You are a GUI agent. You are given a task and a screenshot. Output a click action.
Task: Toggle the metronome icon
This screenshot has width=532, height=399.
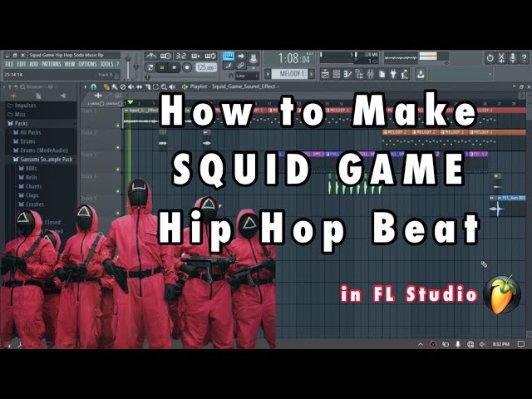(x=151, y=56)
